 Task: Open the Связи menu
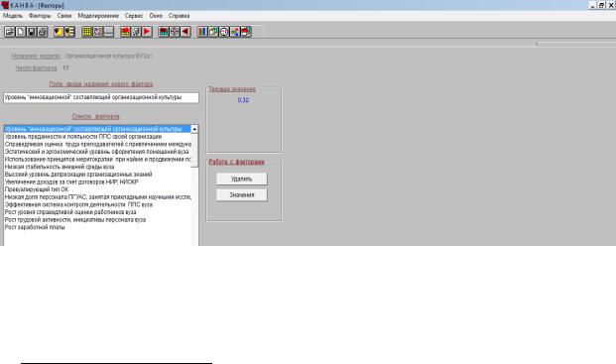pos(64,16)
